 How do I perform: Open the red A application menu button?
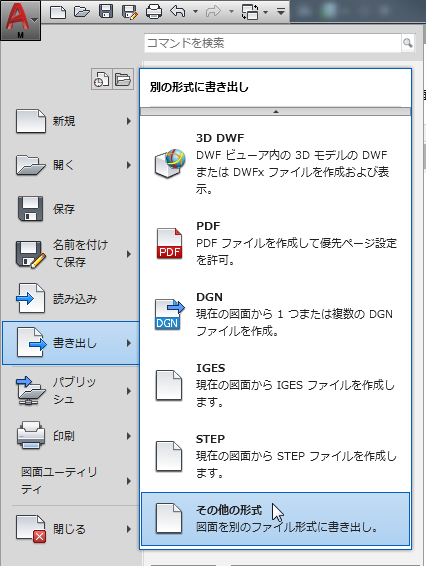(x=20, y=20)
